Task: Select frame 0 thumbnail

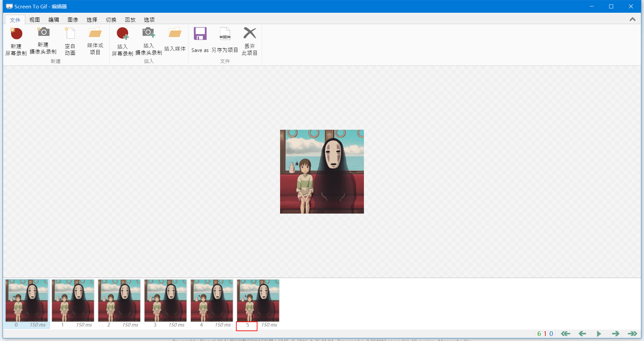Action: click(x=27, y=301)
